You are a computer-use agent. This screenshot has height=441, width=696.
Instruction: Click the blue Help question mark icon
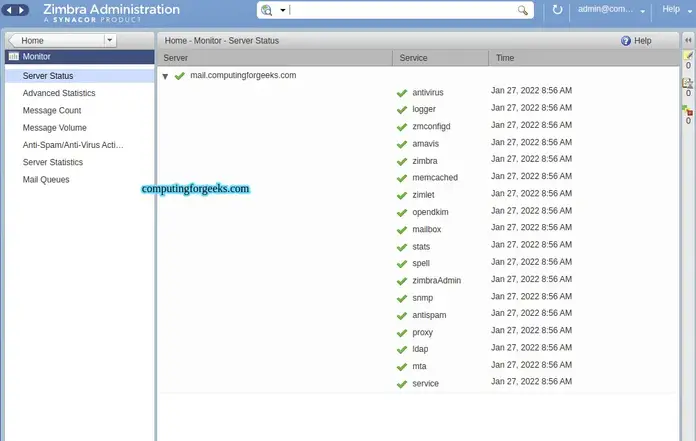(x=625, y=41)
